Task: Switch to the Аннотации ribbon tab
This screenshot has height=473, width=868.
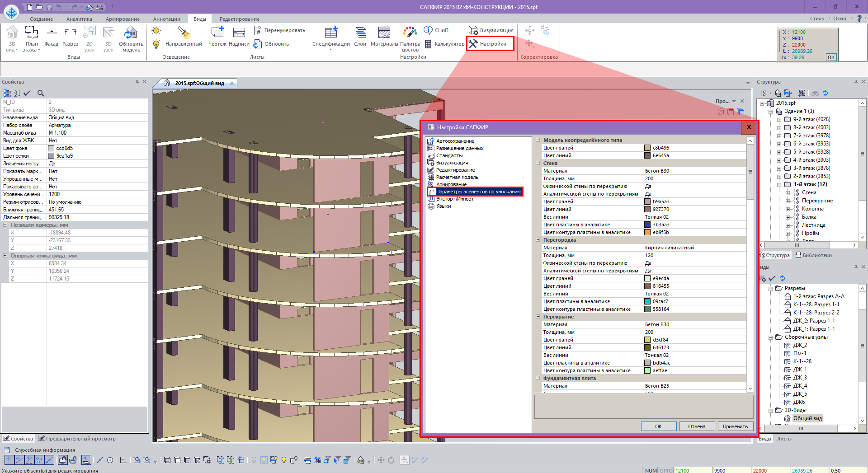Action: point(166,19)
